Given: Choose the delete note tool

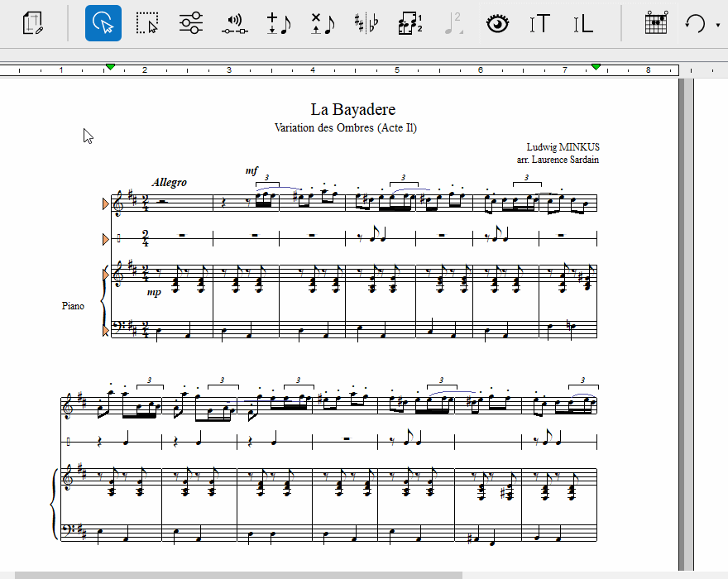Looking at the screenshot, I should tap(323, 24).
